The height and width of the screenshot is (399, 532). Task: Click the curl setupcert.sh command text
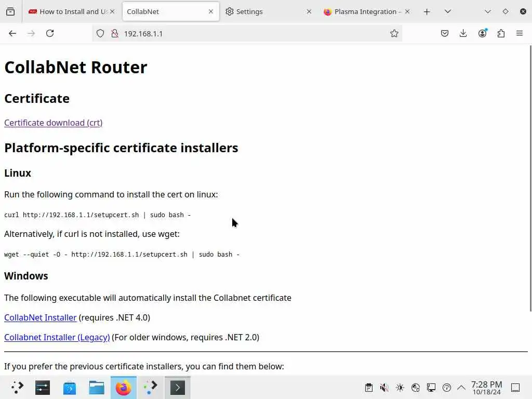pyautogui.click(x=97, y=215)
